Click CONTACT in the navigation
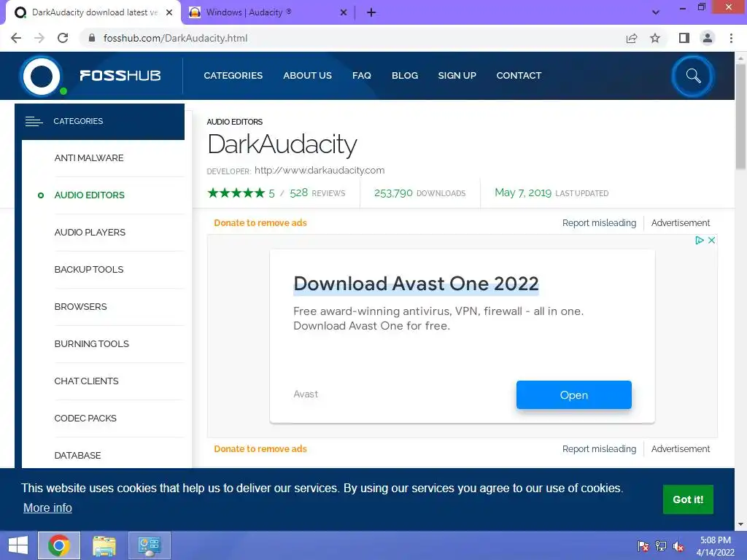 click(519, 75)
